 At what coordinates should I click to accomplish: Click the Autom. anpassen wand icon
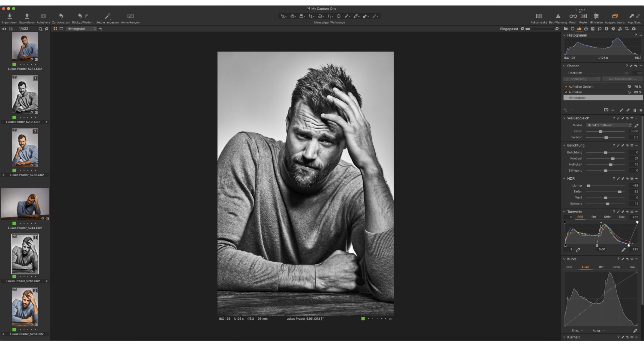pyautogui.click(x=107, y=16)
